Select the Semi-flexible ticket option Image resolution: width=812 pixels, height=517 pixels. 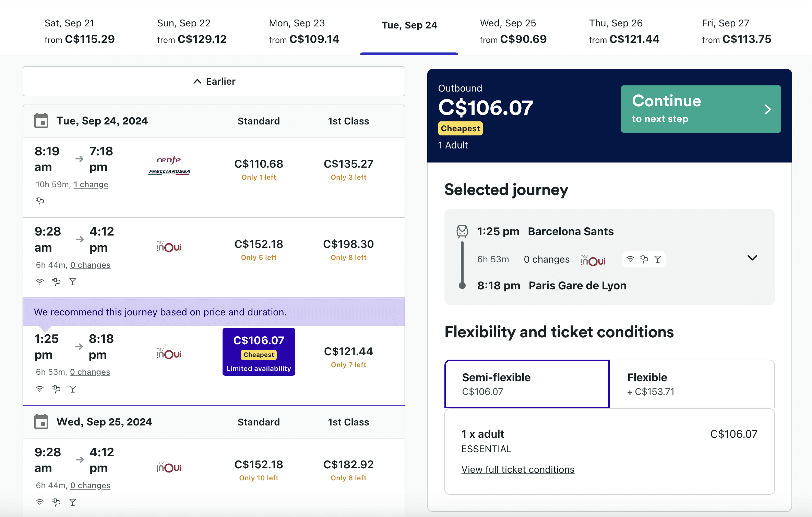click(x=527, y=384)
